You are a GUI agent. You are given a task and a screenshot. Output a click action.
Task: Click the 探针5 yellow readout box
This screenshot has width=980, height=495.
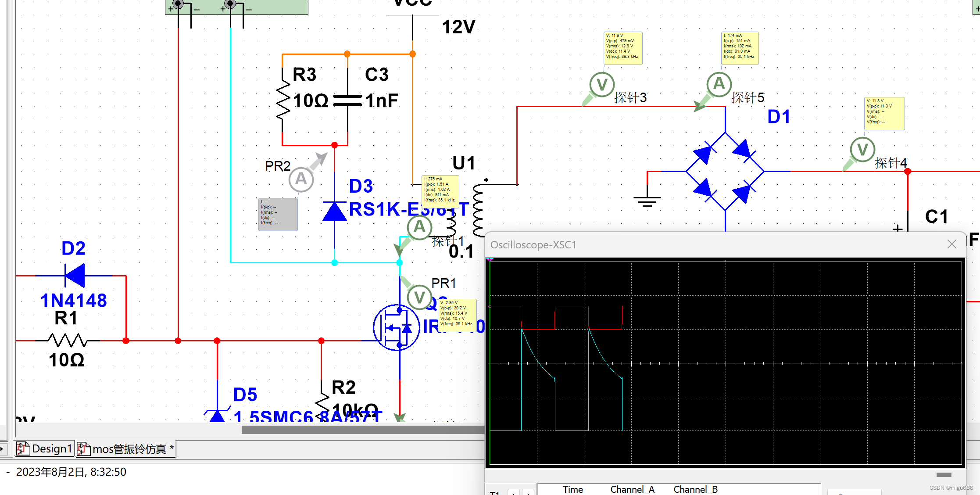tap(740, 48)
